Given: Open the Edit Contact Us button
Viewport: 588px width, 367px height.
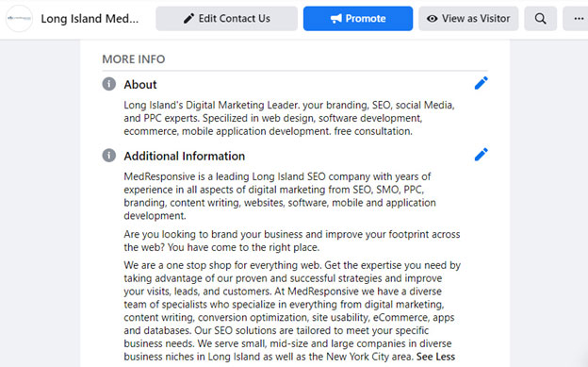Looking at the screenshot, I should click(x=226, y=19).
